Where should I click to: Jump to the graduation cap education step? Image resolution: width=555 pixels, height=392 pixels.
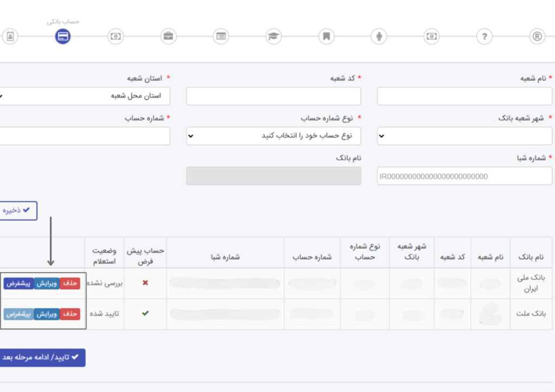(x=274, y=37)
